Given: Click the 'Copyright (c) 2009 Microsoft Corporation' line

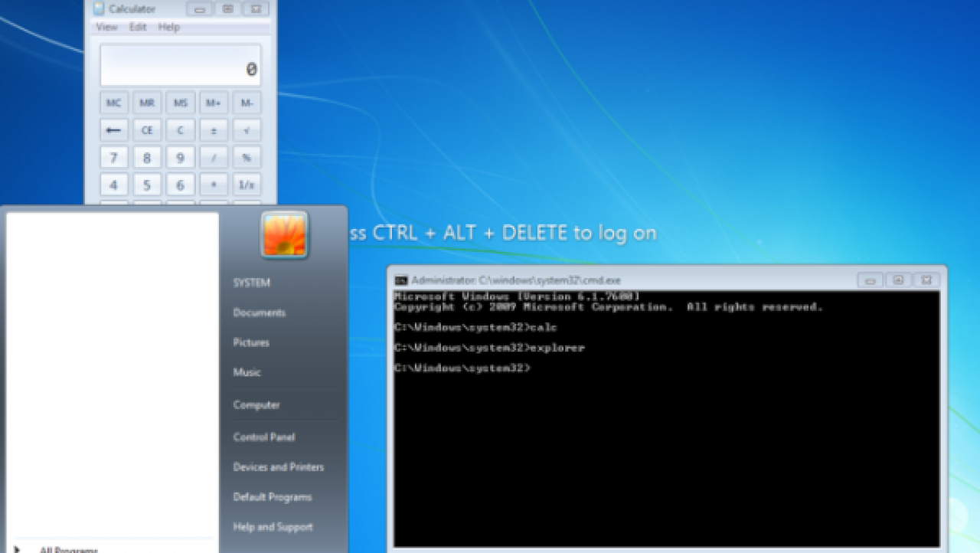Looking at the screenshot, I should click(x=609, y=307).
